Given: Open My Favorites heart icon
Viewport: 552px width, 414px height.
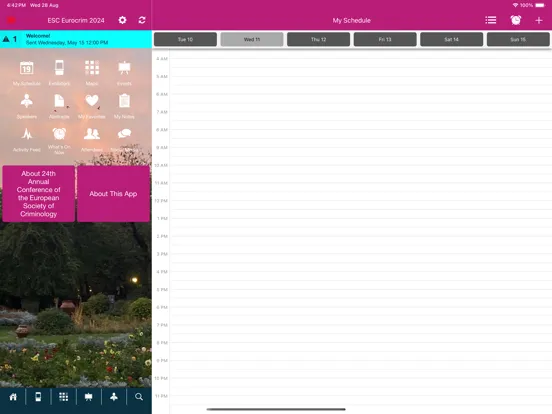Looking at the screenshot, I should 92,101.
